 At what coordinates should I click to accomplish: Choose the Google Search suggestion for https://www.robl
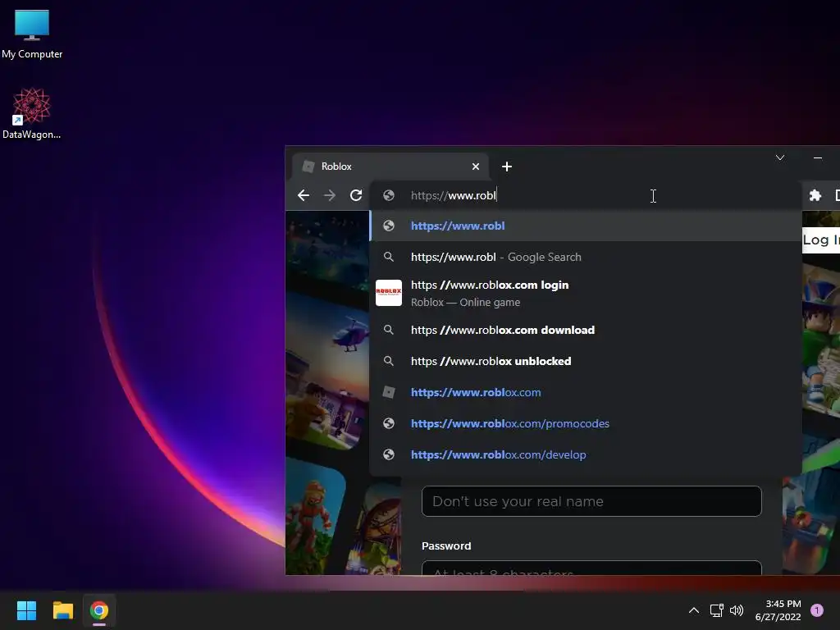pos(586,257)
